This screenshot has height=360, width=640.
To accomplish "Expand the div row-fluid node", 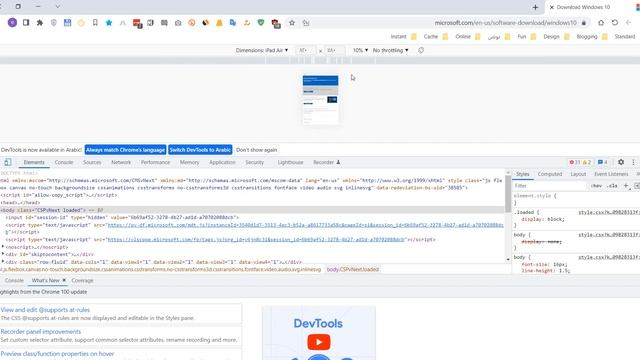I will (x=3, y=262).
